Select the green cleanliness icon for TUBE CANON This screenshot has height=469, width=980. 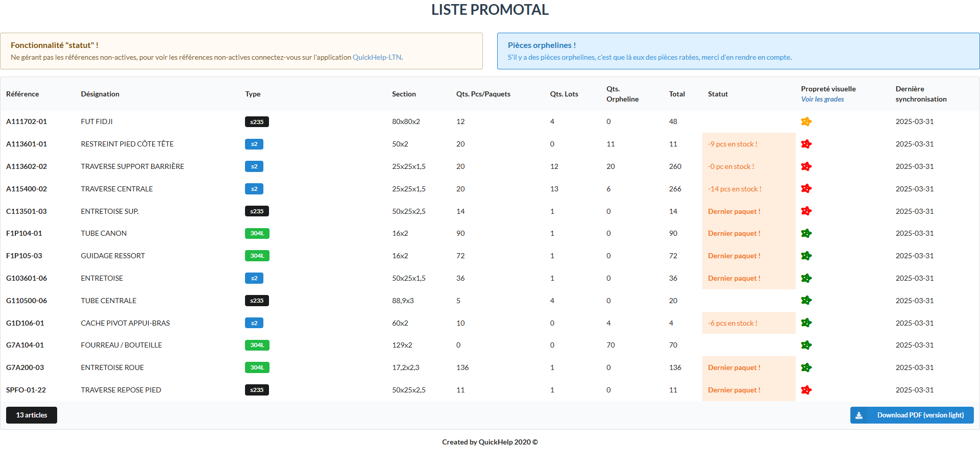coord(806,233)
